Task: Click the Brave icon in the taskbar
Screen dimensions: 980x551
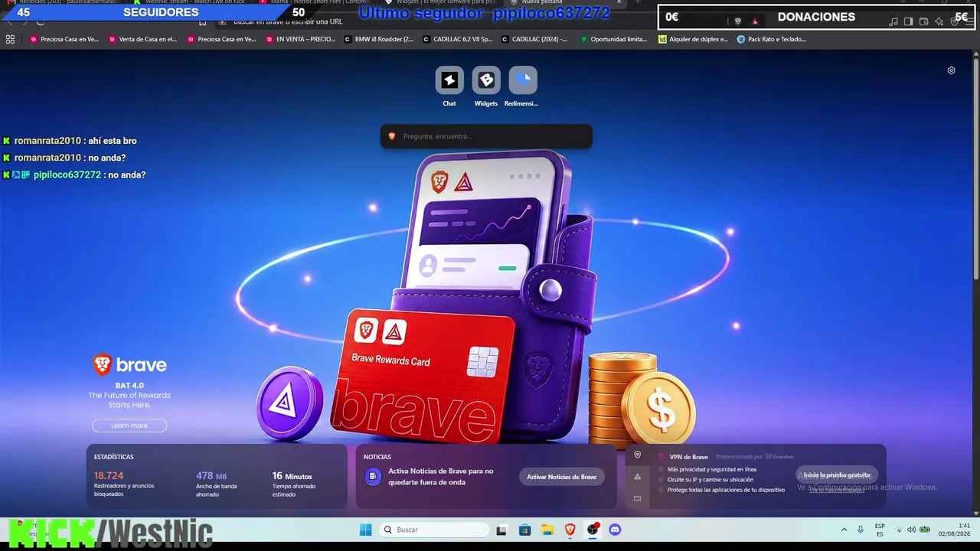Action: (x=570, y=530)
